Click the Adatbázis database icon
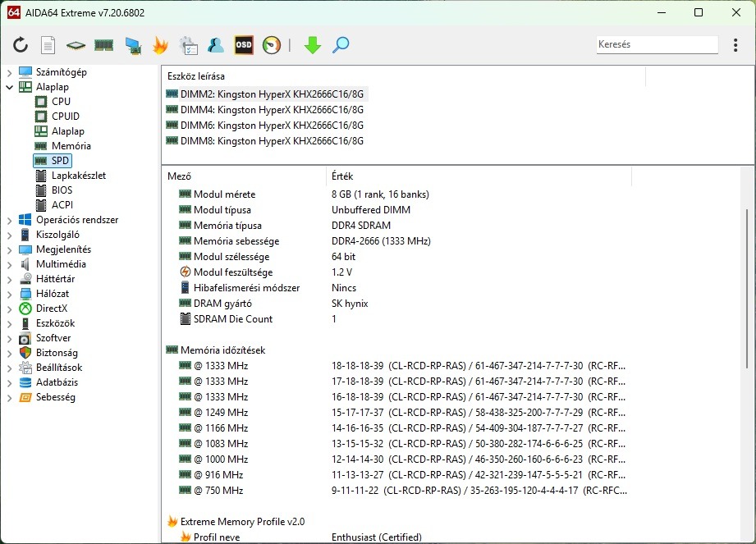The width and height of the screenshot is (756, 544). [x=25, y=382]
